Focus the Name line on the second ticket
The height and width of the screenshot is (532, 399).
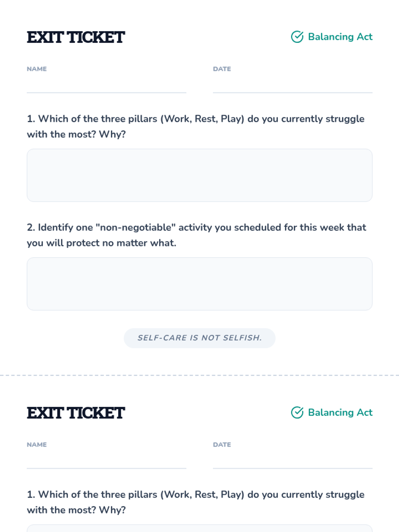(x=106, y=461)
